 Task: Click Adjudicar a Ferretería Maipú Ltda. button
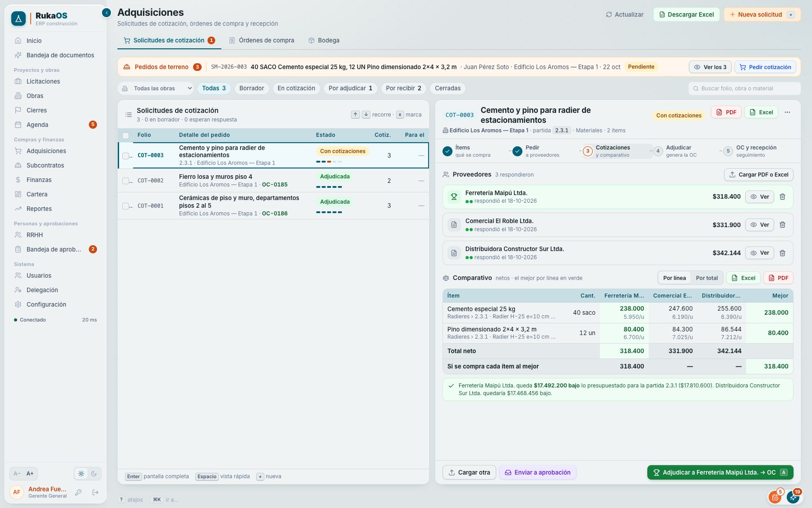720,472
